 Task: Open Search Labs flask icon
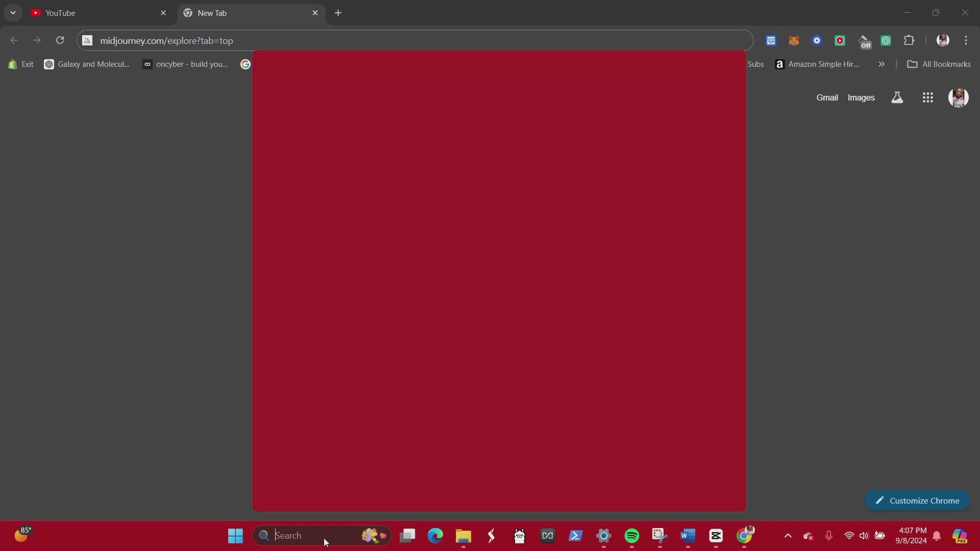(x=897, y=97)
